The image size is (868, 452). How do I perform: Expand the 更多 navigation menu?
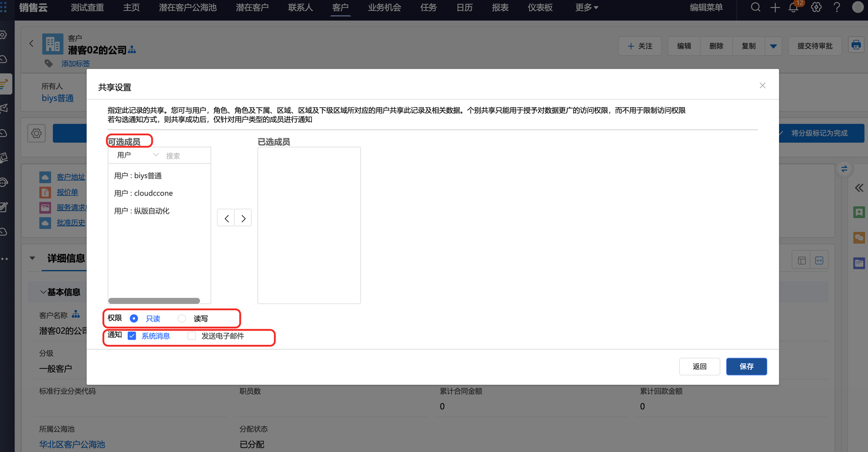pyautogui.click(x=586, y=7)
